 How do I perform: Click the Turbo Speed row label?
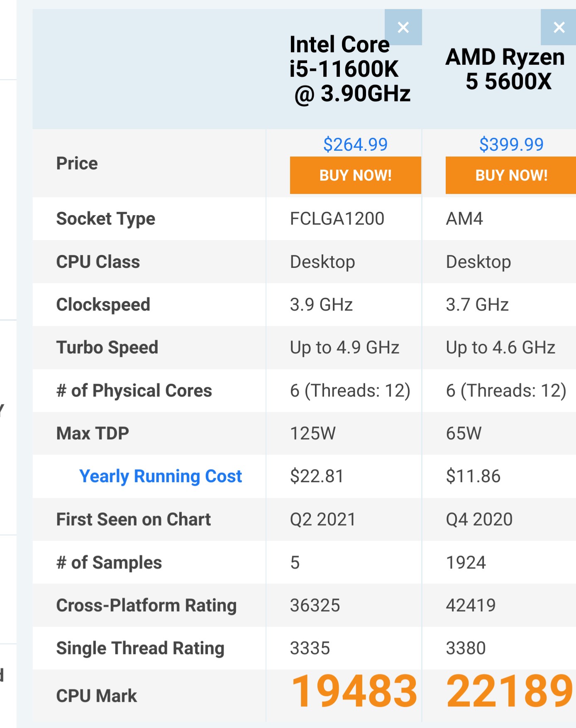(107, 348)
